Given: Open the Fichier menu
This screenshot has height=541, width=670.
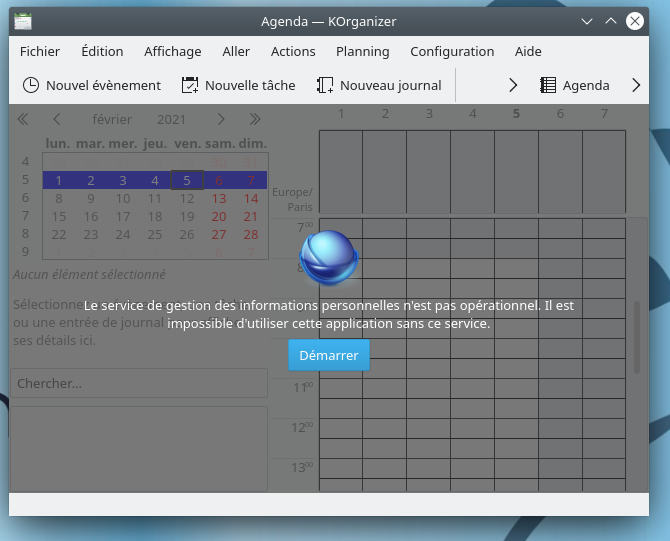Looking at the screenshot, I should coord(40,51).
